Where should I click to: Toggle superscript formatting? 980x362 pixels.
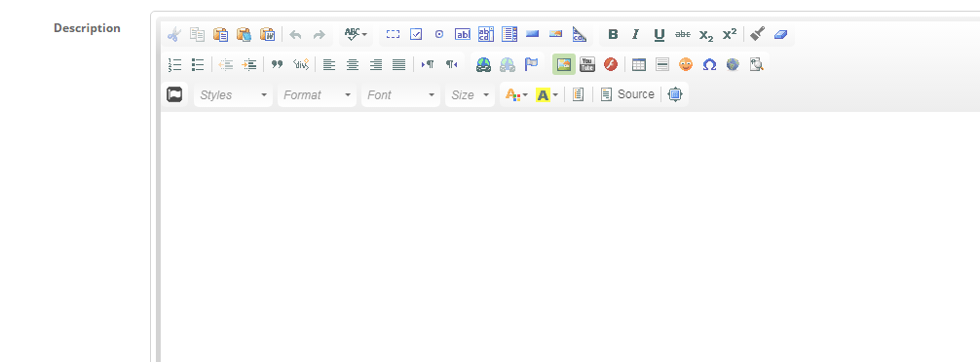point(730,34)
